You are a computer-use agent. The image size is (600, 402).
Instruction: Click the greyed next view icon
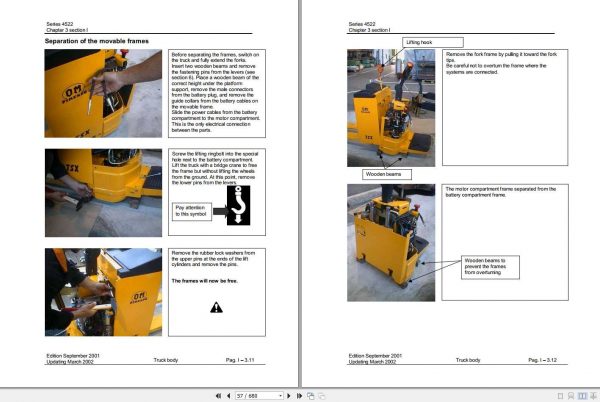pyautogui.click(x=322, y=396)
